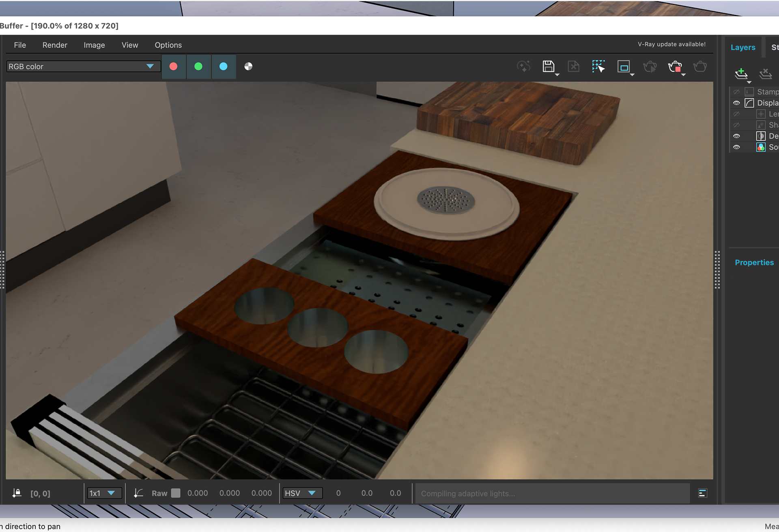Toggle the green channel button
779x532 pixels.
(198, 66)
